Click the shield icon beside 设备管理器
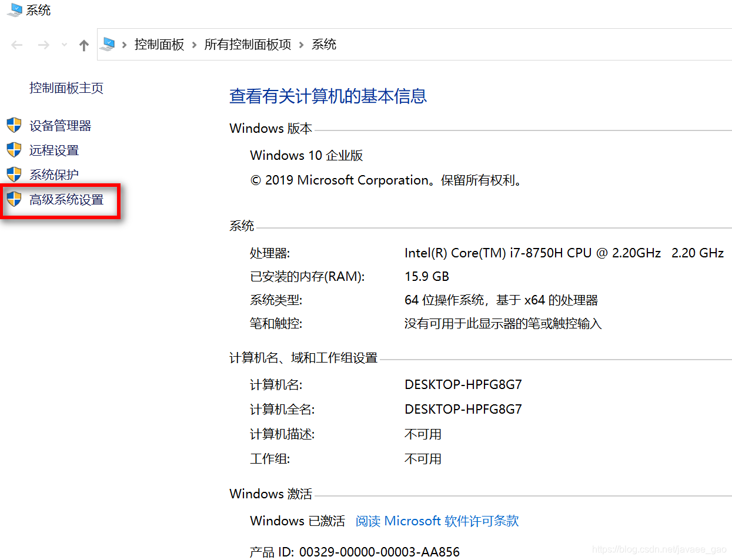The image size is (732, 560). tap(14, 125)
